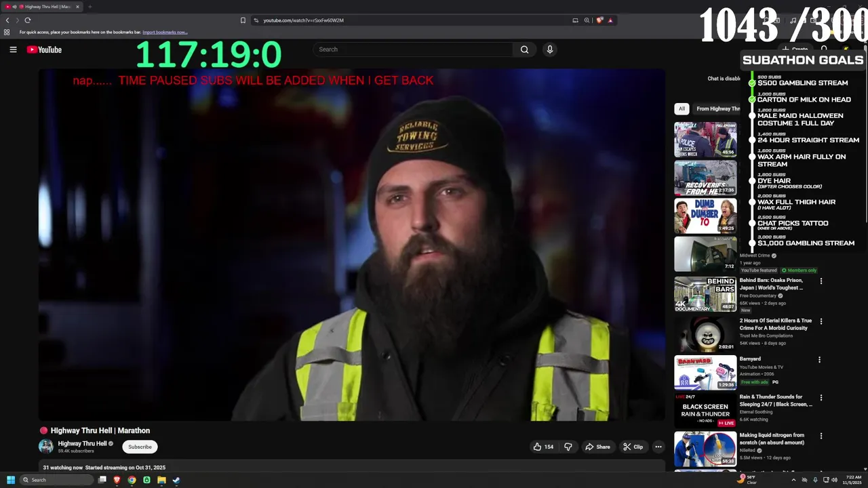Select the 'From Highway Thru Hell' chip

coord(717,108)
